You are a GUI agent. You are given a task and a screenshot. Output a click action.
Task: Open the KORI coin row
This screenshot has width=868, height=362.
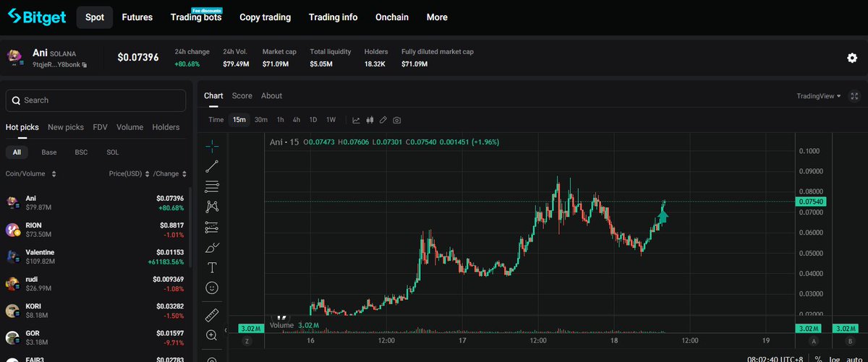point(95,311)
